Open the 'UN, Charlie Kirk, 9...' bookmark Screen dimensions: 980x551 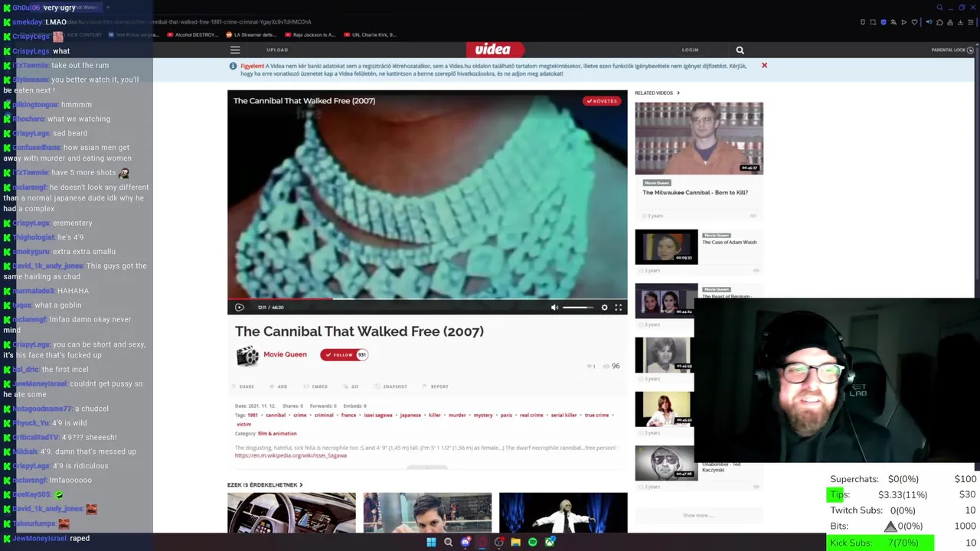point(369,34)
